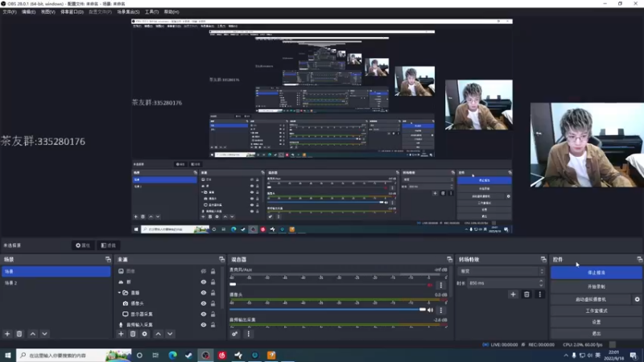This screenshot has width=644, height=362.
Task: Open virtual camera settings gear icon
Action: point(637,299)
